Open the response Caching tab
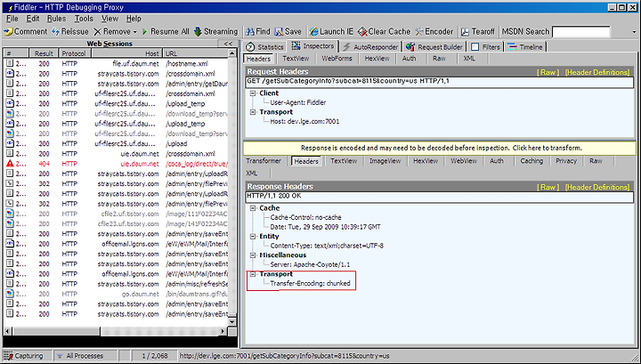This screenshot has height=364, width=641. [x=531, y=161]
